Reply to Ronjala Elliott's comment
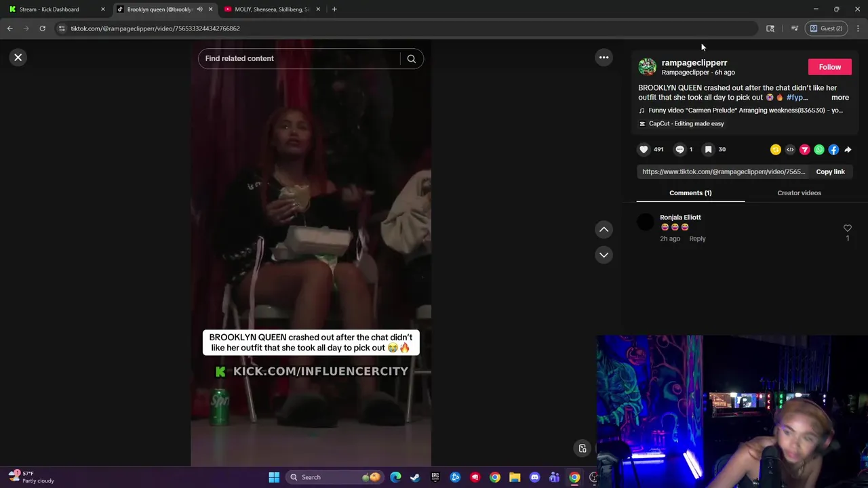The height and width of the screenshot is (488, 868). point(697,239)
